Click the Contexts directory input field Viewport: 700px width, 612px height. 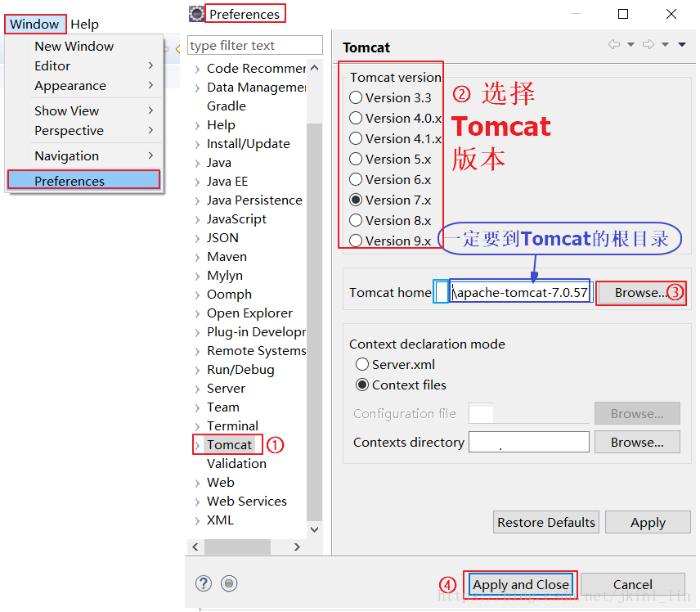(x=528, y=442)
